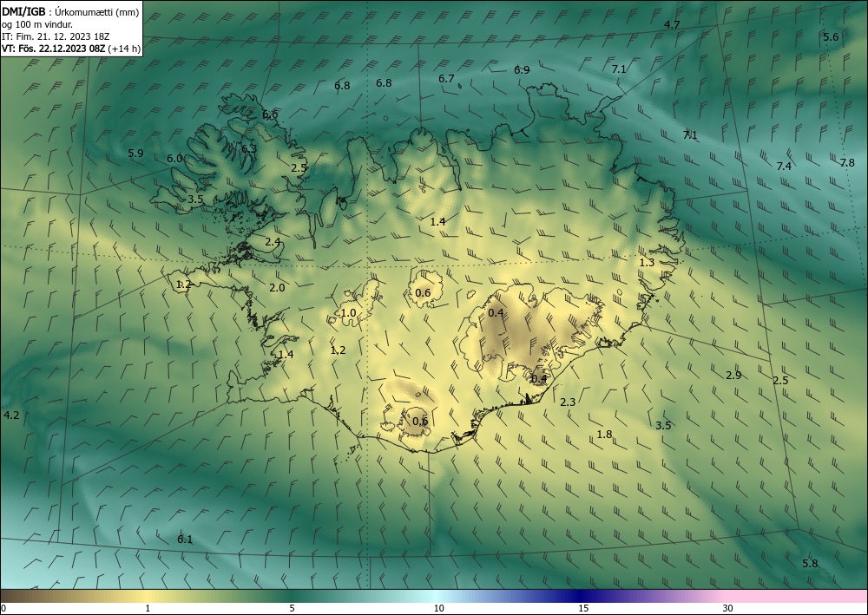Click the 6.1 value on the map

[184, 540]
